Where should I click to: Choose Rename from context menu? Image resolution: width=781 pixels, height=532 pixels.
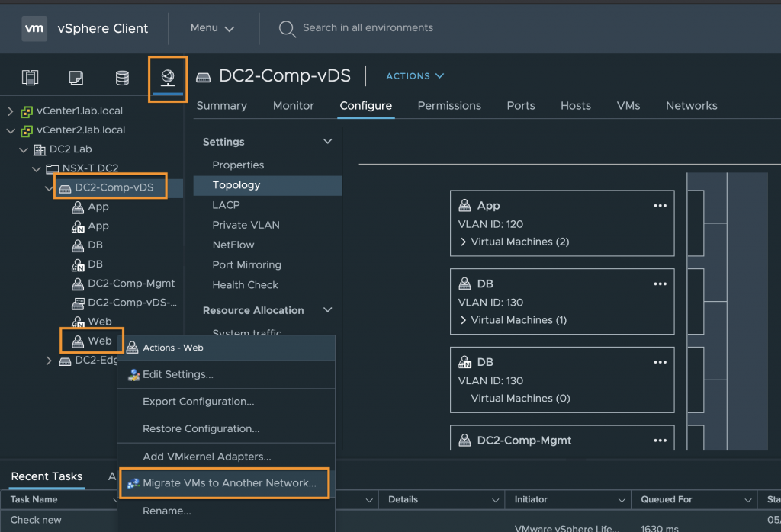[x=226, y=511]
